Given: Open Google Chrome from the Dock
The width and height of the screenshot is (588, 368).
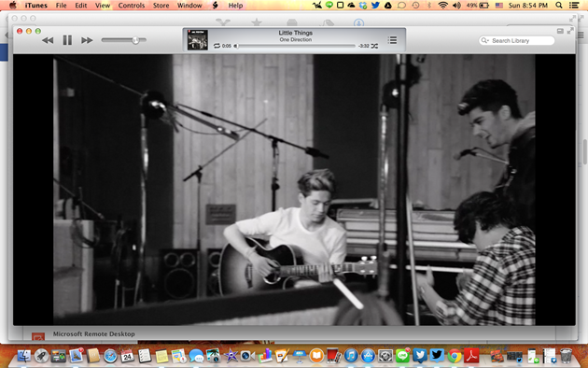Looking at the screenshot, I should 455,356.
